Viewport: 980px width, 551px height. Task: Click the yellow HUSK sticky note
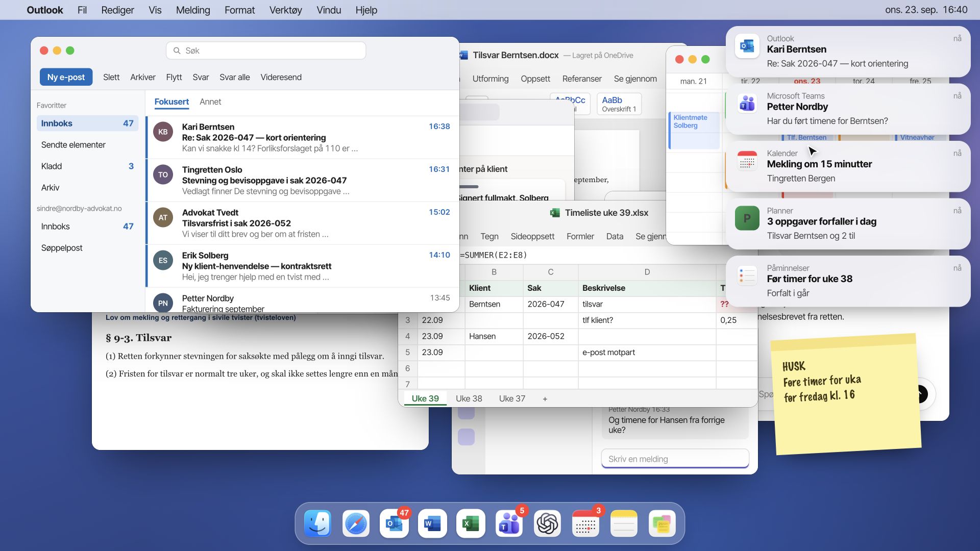[847, 394]
